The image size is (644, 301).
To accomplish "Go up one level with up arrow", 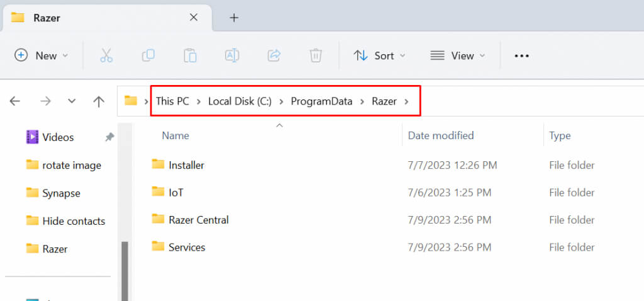I will (99, 101).
